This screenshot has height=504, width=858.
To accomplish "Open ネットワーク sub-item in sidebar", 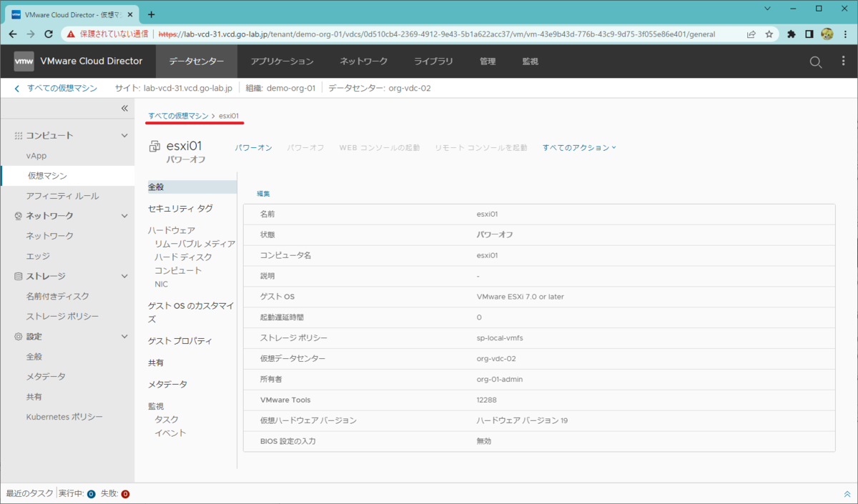I will coord(50,236).
